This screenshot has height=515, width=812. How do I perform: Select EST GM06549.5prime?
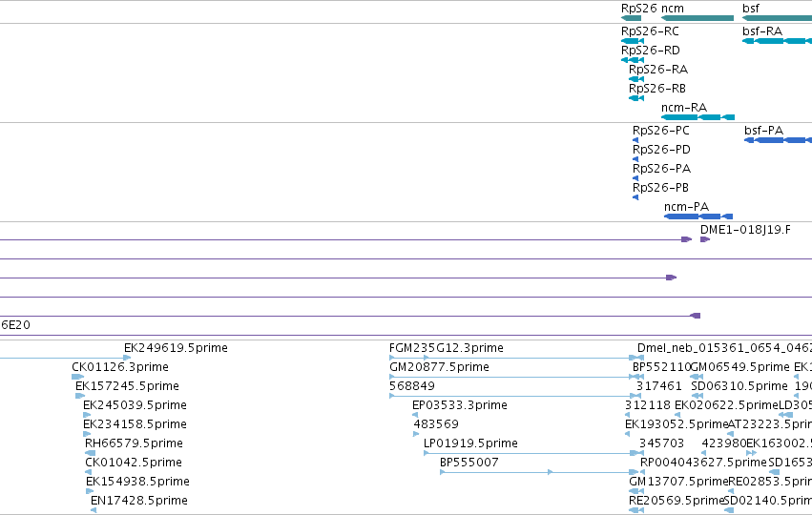pos(740,367)
